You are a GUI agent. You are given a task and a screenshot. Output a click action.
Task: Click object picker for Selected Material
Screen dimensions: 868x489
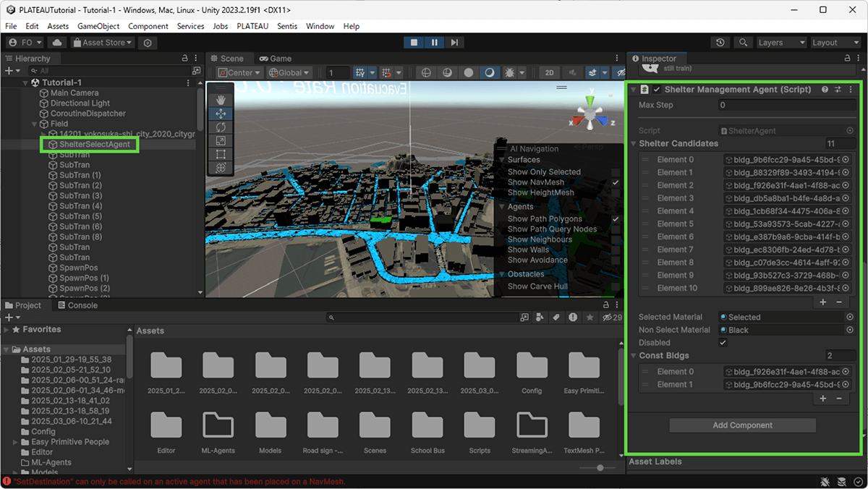coord(850,317)
